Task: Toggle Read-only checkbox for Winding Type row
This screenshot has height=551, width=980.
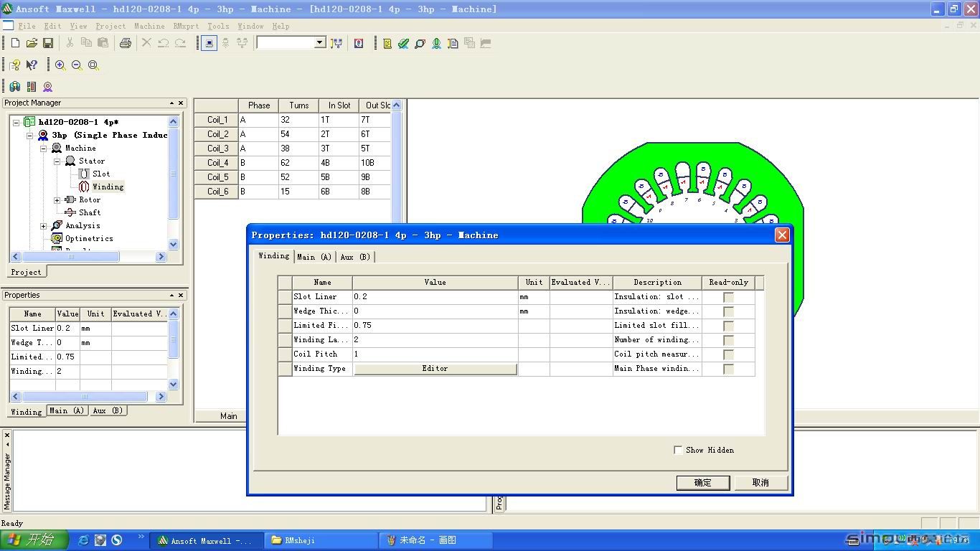Action: click(728, 369)
